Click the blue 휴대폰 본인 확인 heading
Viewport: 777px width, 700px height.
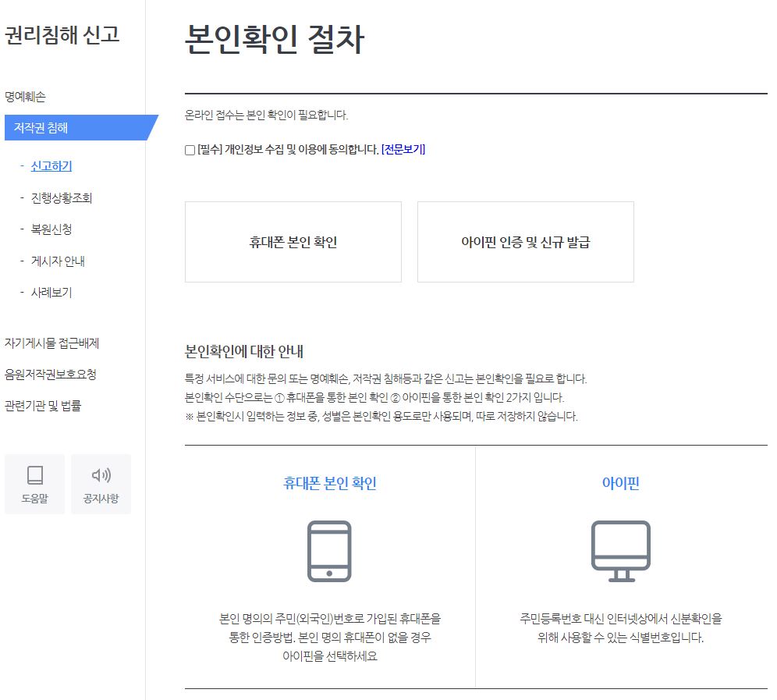click(x=329, y=483)
